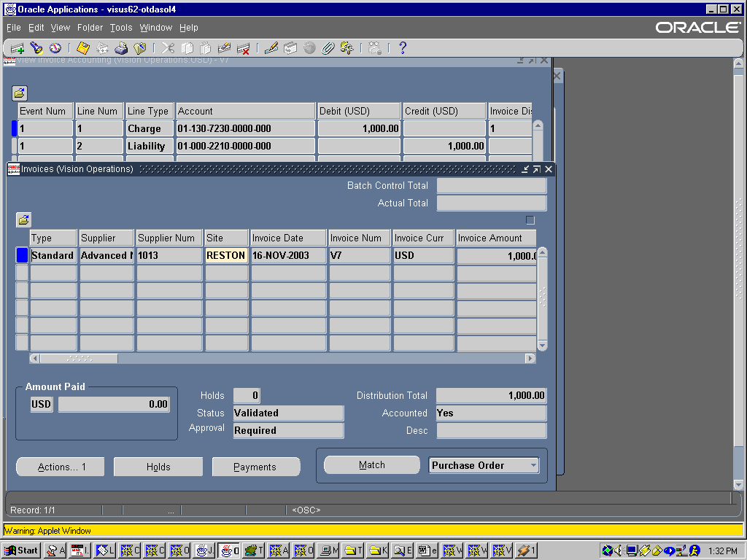Click the Invoice Date column header

[289, 238]
